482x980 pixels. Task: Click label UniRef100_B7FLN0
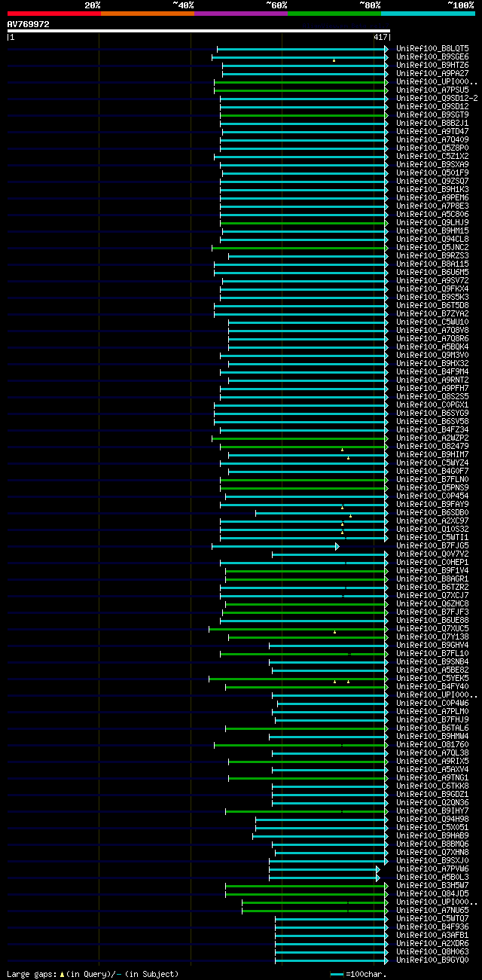(x=432, y=479)
